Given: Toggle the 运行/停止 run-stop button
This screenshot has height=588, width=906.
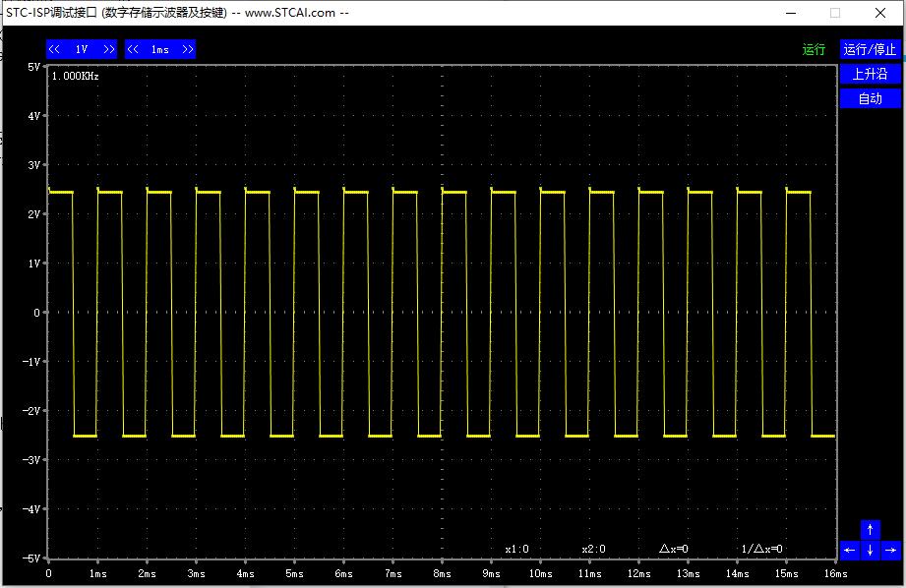Looking at the screenshot, I should tap(870, 50).
